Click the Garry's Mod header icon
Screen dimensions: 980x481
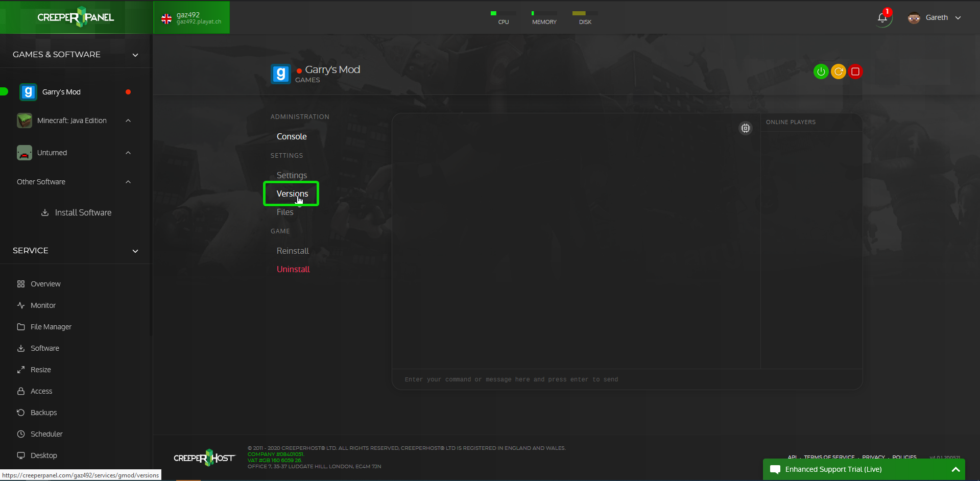point(280,74)
